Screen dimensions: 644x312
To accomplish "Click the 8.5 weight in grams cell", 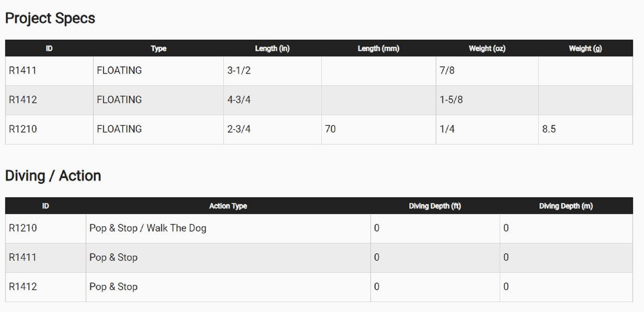I will 549,129.
